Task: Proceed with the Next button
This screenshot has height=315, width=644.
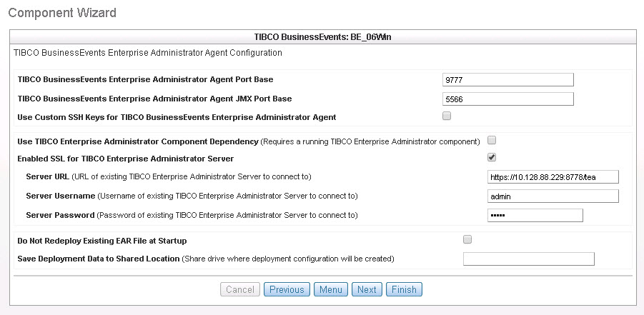Action: 367,289
